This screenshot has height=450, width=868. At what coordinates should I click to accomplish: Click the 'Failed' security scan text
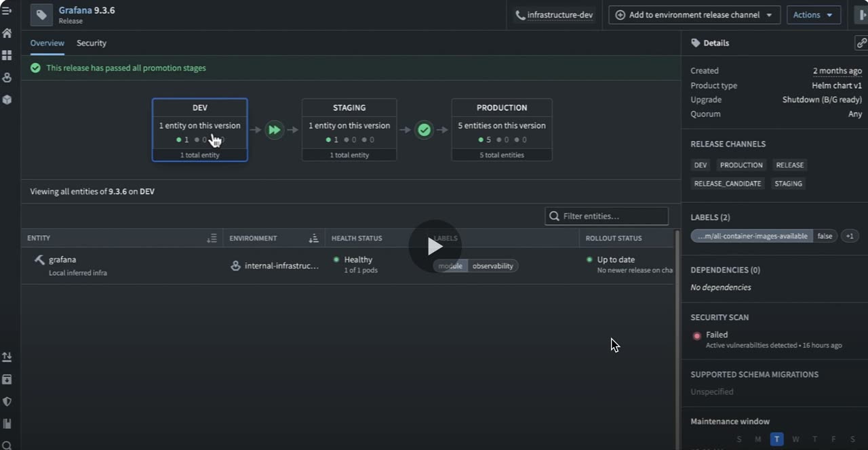717,335
